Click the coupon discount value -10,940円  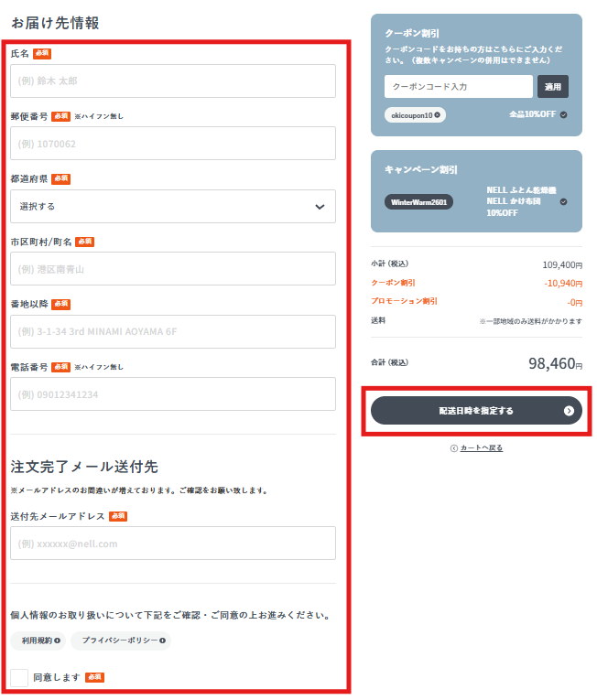563,284
